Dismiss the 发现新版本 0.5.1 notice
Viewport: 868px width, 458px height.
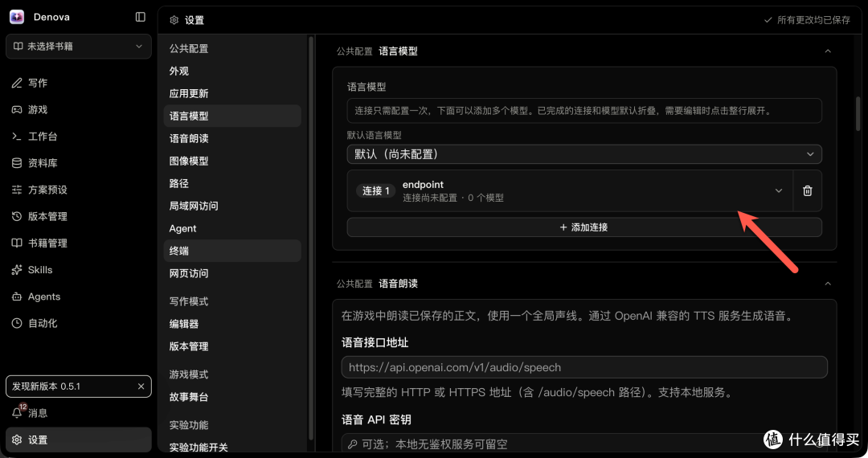(141, 386)
